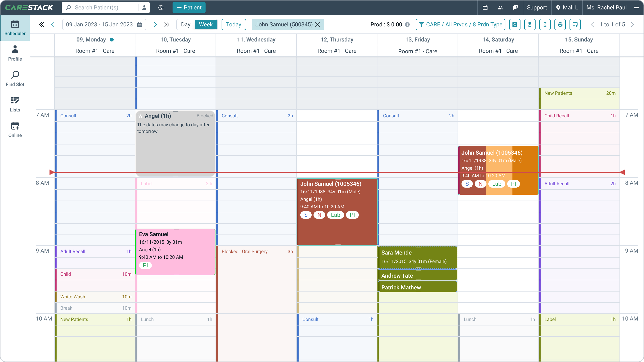Open the people group icon in the top bar
644x362 pixels.
[500, 8]
